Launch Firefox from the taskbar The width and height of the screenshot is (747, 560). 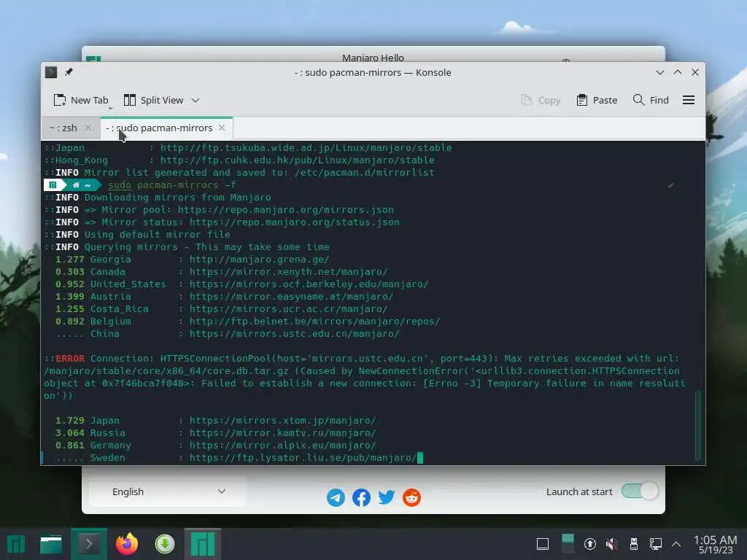(127, 544)
